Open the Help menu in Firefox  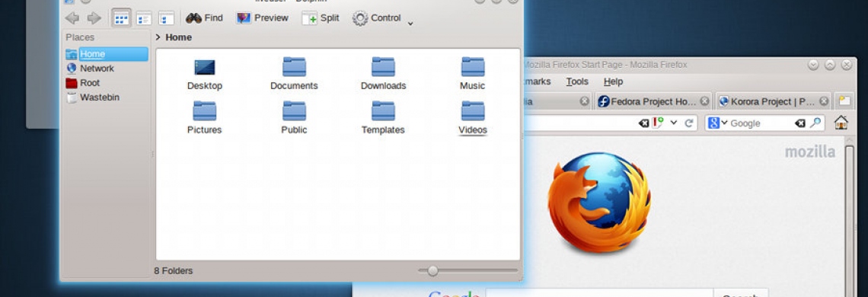(613, 81)
